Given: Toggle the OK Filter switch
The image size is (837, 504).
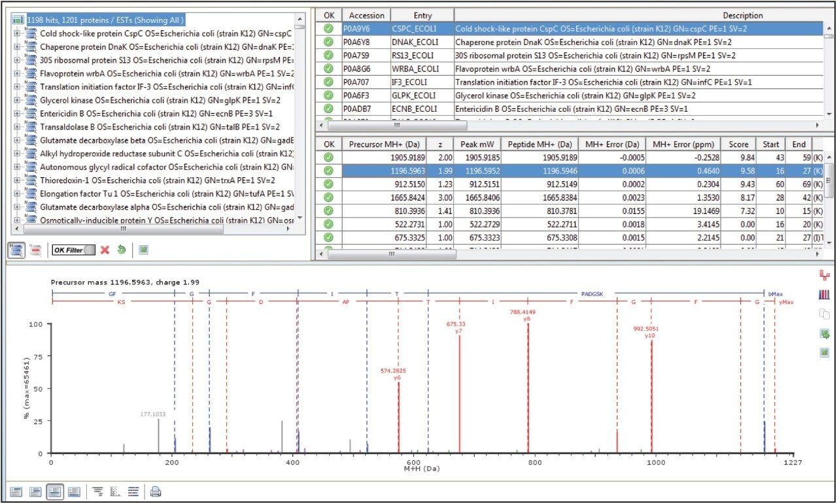Looking at the screenshot, I should (73, 250).
